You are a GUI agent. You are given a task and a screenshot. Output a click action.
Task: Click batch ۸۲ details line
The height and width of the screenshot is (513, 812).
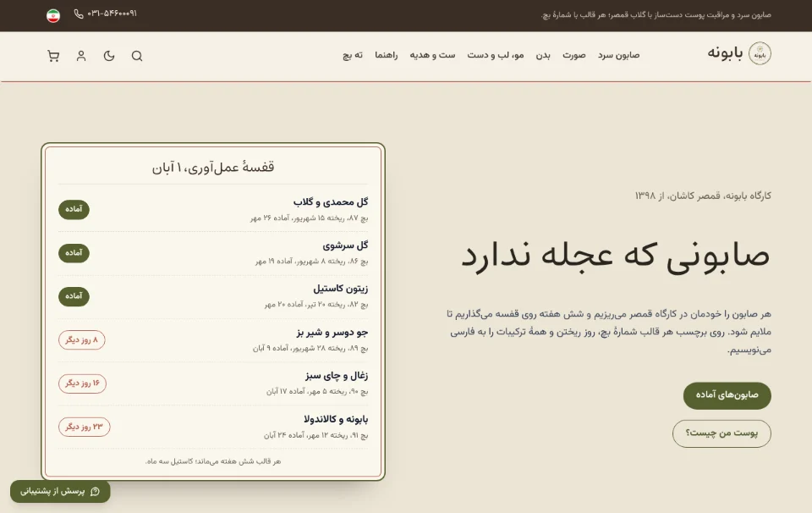coord(316,305)
